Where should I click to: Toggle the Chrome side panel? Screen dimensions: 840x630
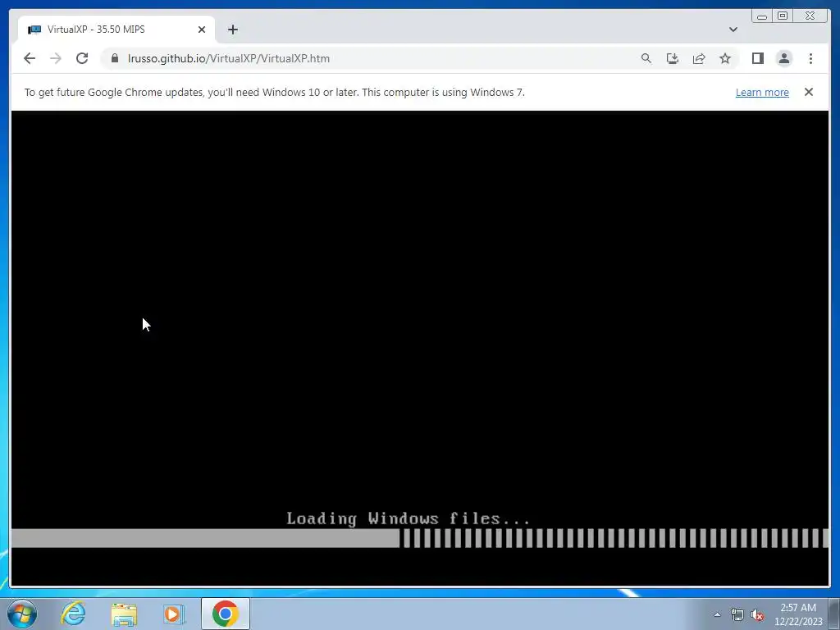(x=757, y=58)
